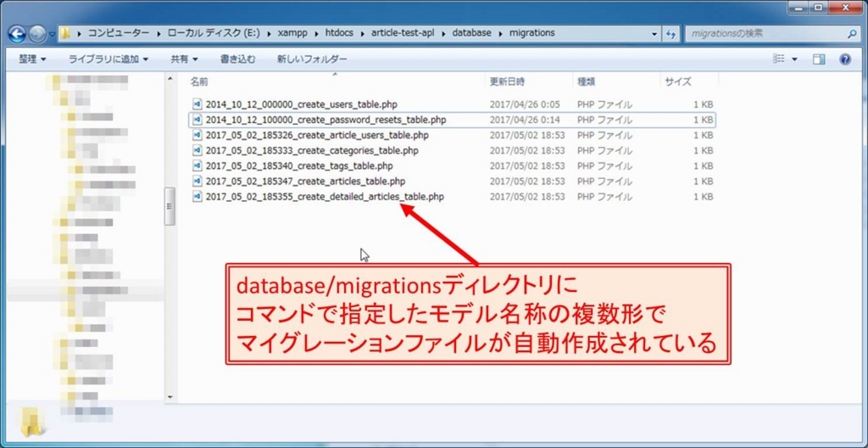Click database in the address breadcrumb
The height and width of the screenshot is (448, 868).
click(471, 33)
